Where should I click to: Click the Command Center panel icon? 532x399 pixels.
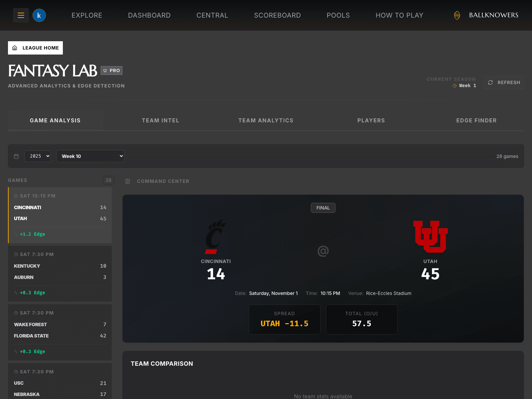click(x=128, y=181)
